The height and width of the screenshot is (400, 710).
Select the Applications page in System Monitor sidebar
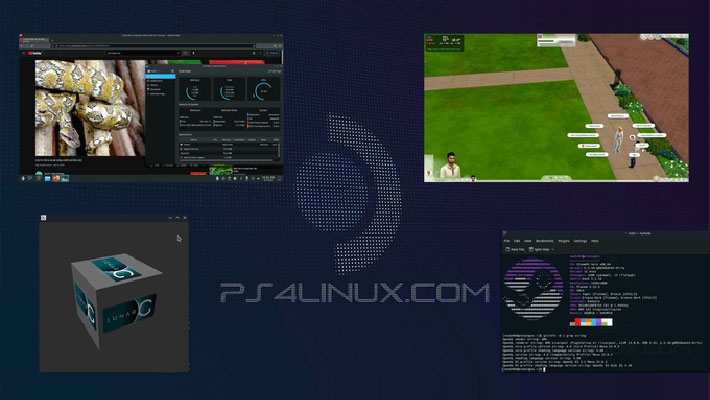160,81
